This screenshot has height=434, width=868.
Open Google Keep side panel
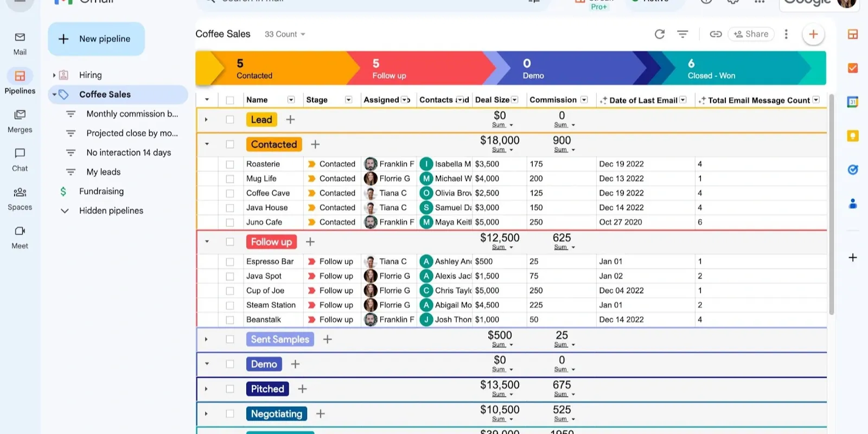click(853, 136)
